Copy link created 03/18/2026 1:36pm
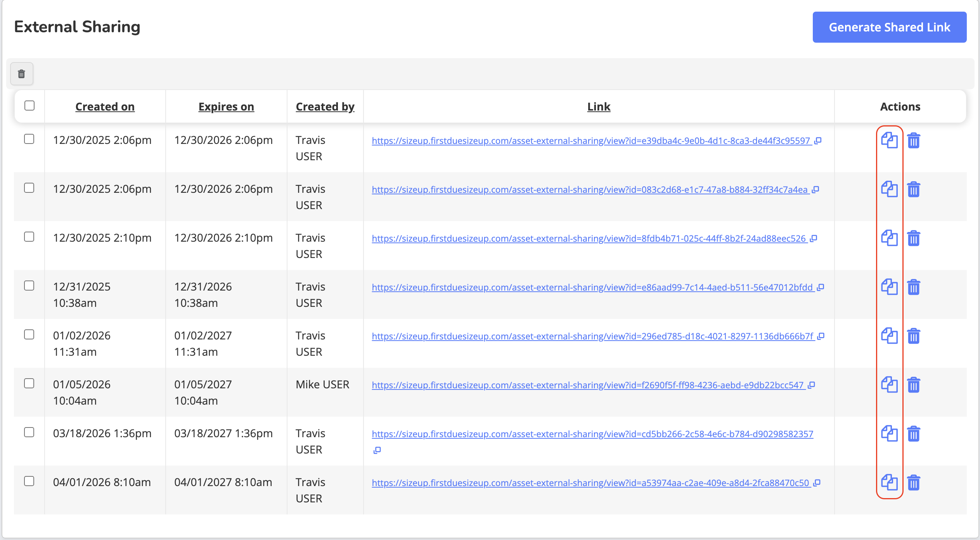This screenshot has width=980, height=540. 889,434
